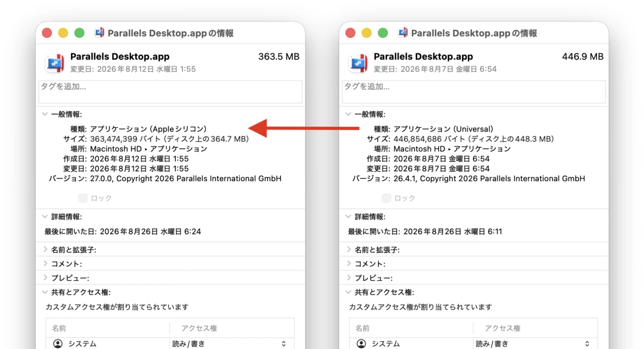Click the location path in the right window
This screenshot has width=644, height=349.
coord(452,149)
